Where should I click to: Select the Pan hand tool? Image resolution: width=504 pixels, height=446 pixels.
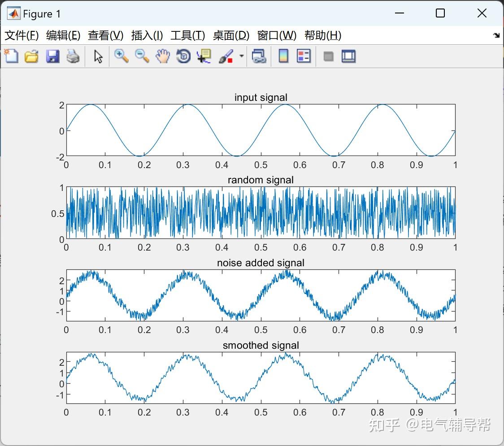pos(163,56)
